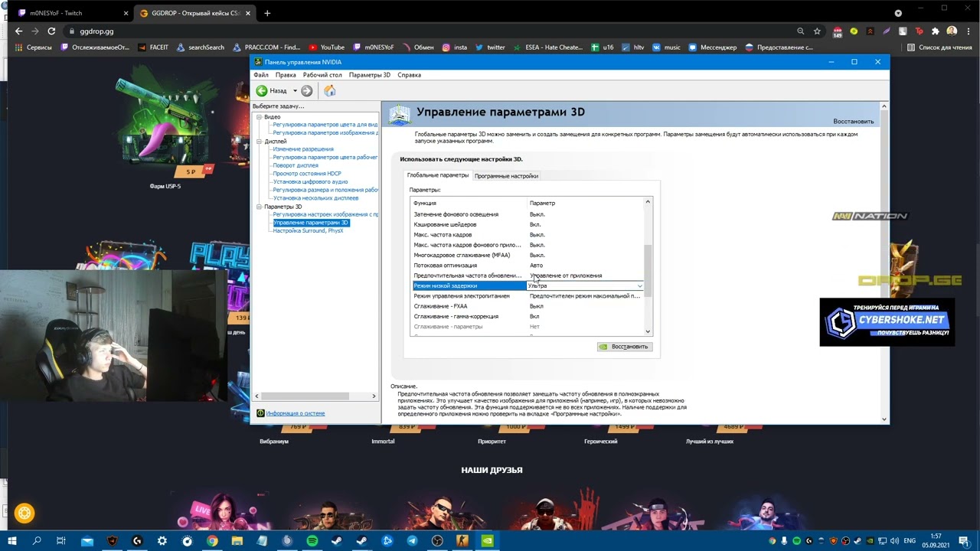
Task: Open Spotify from taskbar
Action: (x=312, y=541)
